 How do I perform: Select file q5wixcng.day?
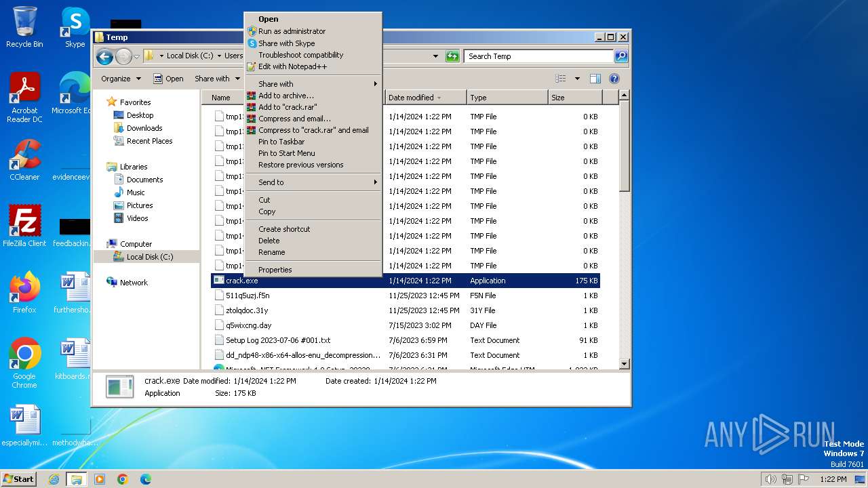point(406,325)
